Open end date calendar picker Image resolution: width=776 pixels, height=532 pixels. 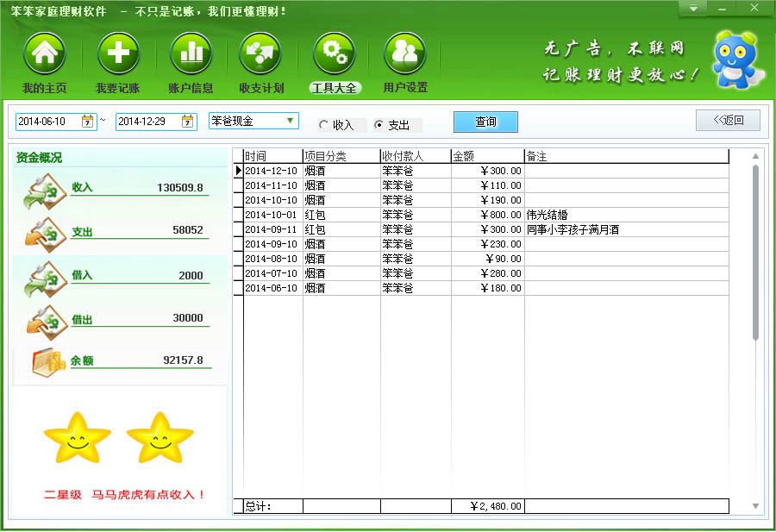pyautogui.click(x=187, y=122)
